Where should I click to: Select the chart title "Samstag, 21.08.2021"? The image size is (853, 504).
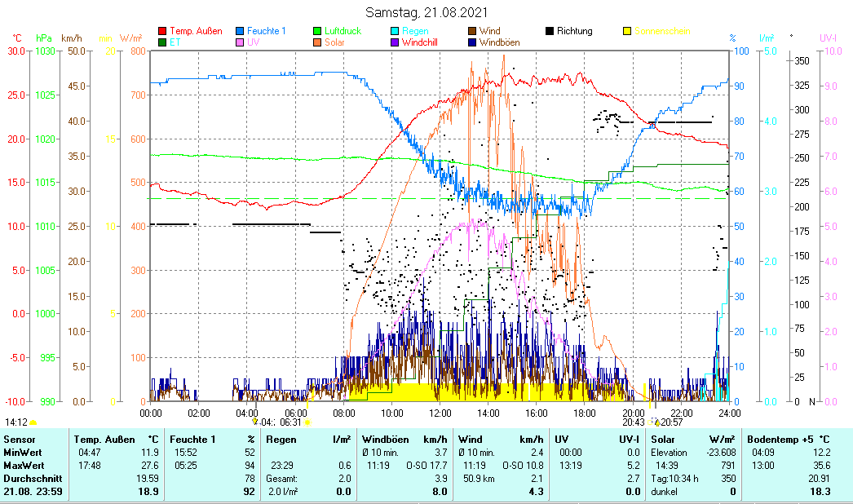point(426,12)
